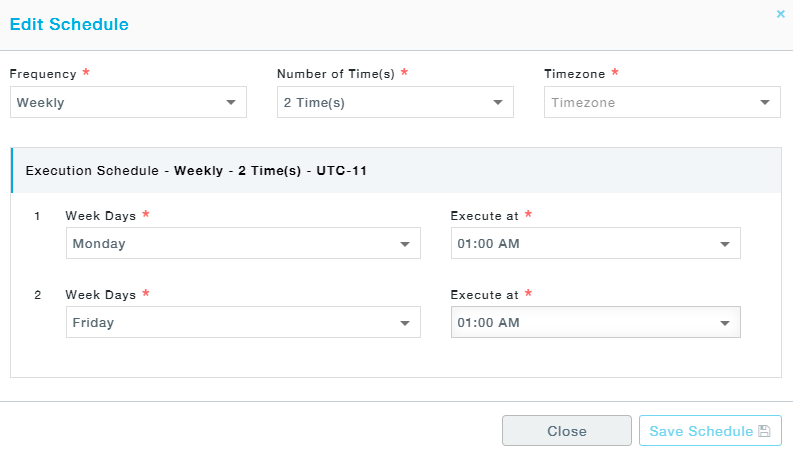Click the '01:00 AM' value in row 2
This screenshot has width=793, height=453.
pyautogui.click(x=489, y=323)
